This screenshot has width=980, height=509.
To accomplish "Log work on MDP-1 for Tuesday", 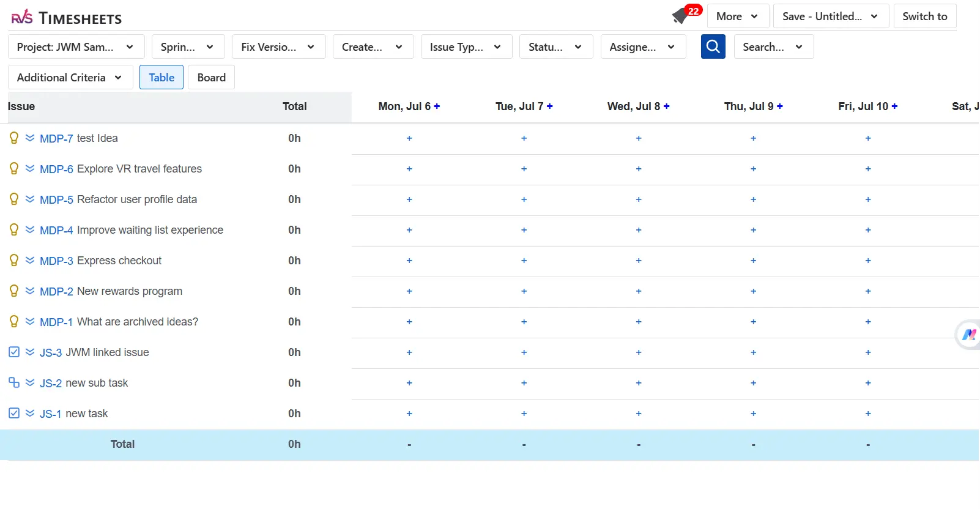I will (524, 322).
